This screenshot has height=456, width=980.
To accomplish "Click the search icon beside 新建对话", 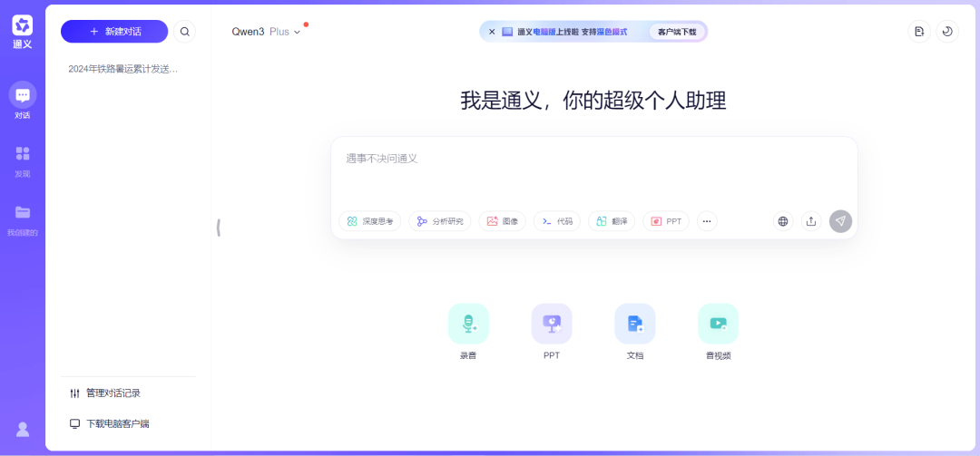I will point(185,32).
